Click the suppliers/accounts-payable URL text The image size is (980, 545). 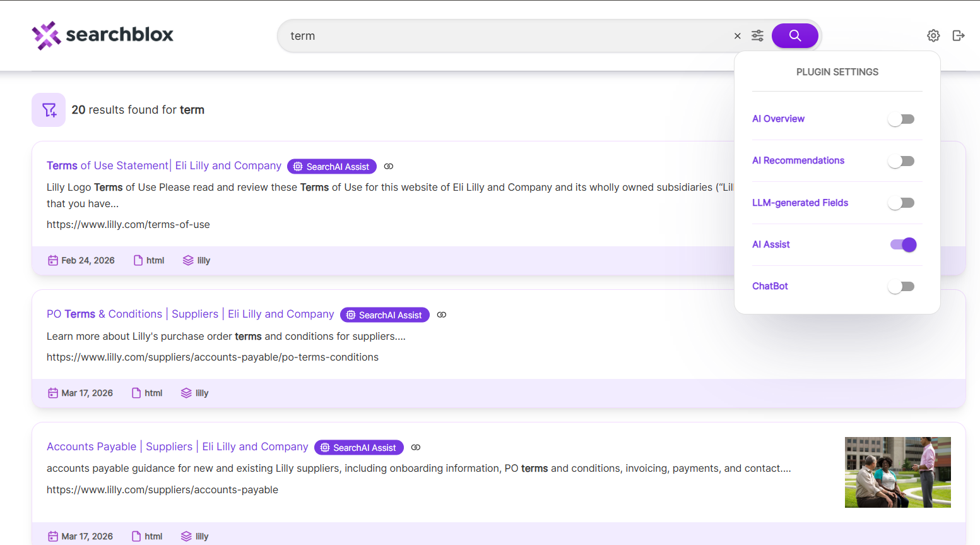point(162,489)
